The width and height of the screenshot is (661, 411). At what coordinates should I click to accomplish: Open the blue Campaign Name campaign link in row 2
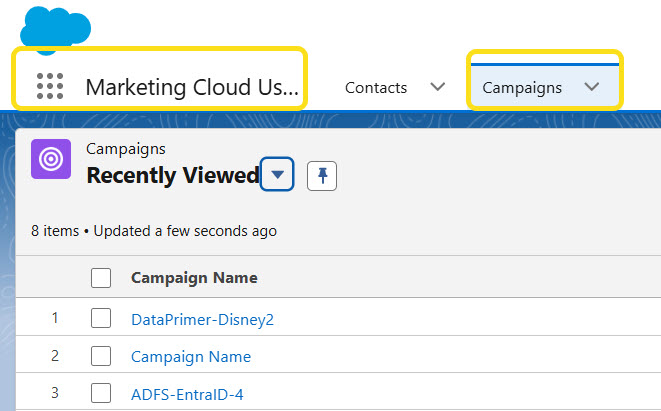(x=191, y=357)
